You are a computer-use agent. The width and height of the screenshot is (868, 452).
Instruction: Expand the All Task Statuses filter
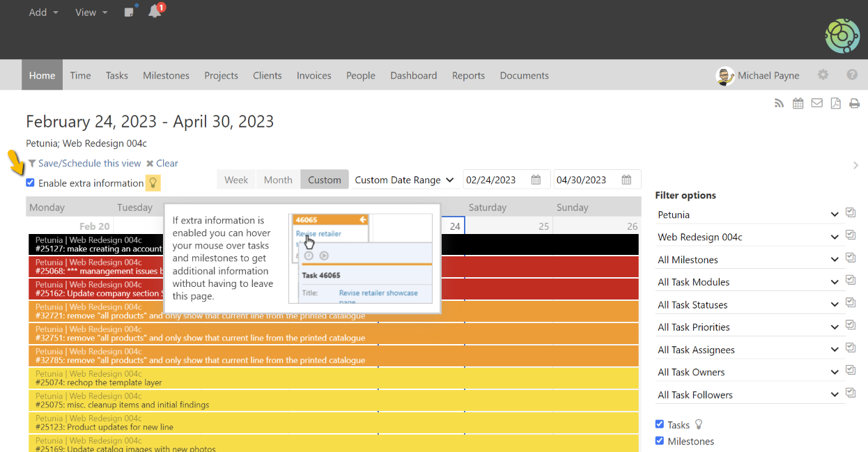pos(747,305)
